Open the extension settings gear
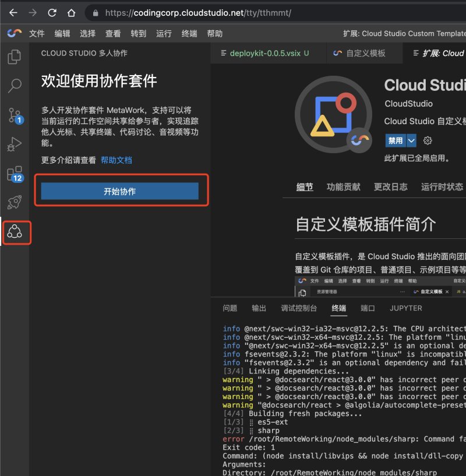This screenshot has width=466, height=476. [x=428, y=140]
